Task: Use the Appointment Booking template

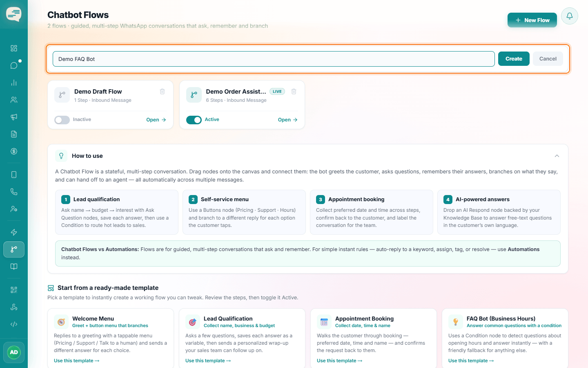Action: click(339, 361)
